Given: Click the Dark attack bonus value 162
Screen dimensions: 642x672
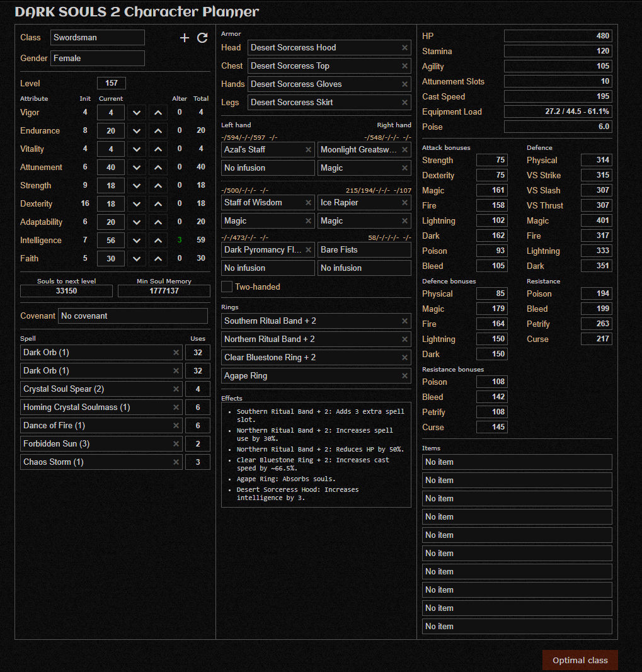Looking at the screenshot, I should click(492, 236).
